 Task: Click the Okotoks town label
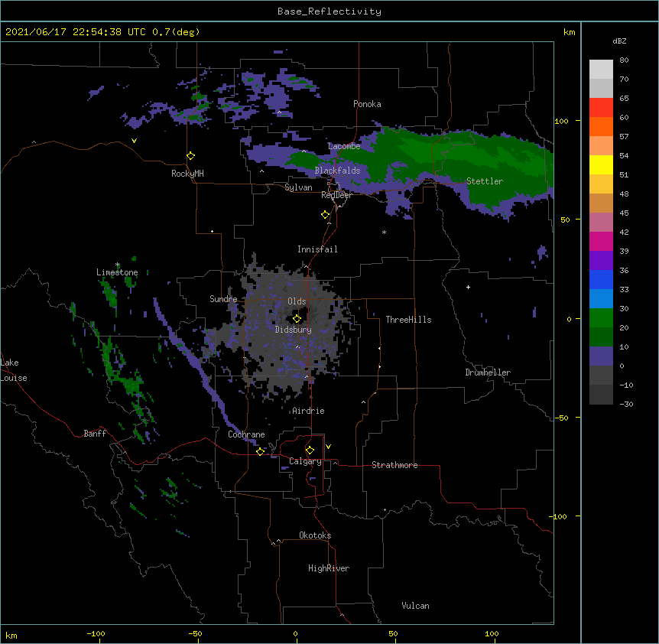[315, 535]
